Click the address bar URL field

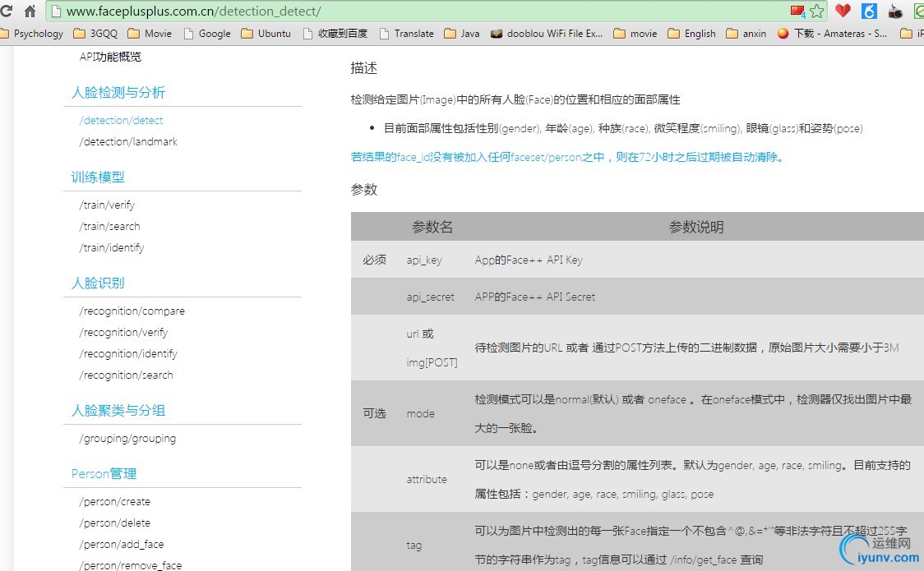(411, 12)
